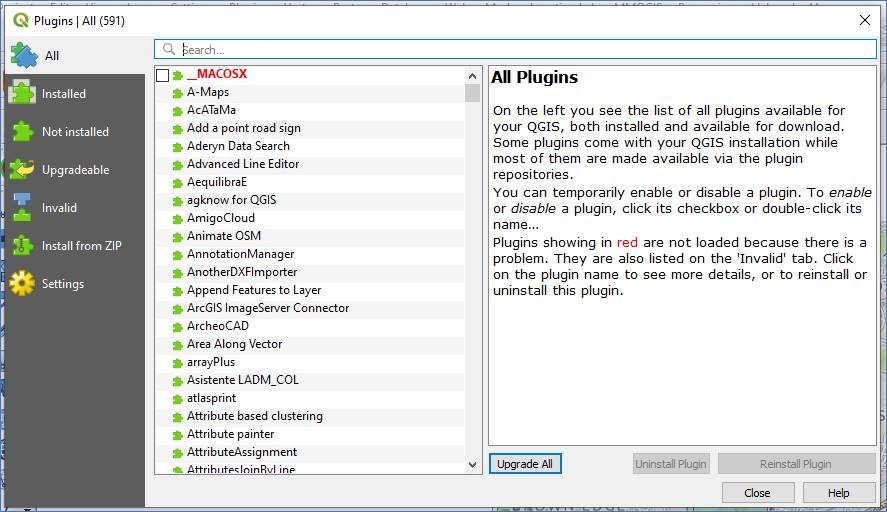Click plugin icon next to A-Maps

tap(178, 93)
